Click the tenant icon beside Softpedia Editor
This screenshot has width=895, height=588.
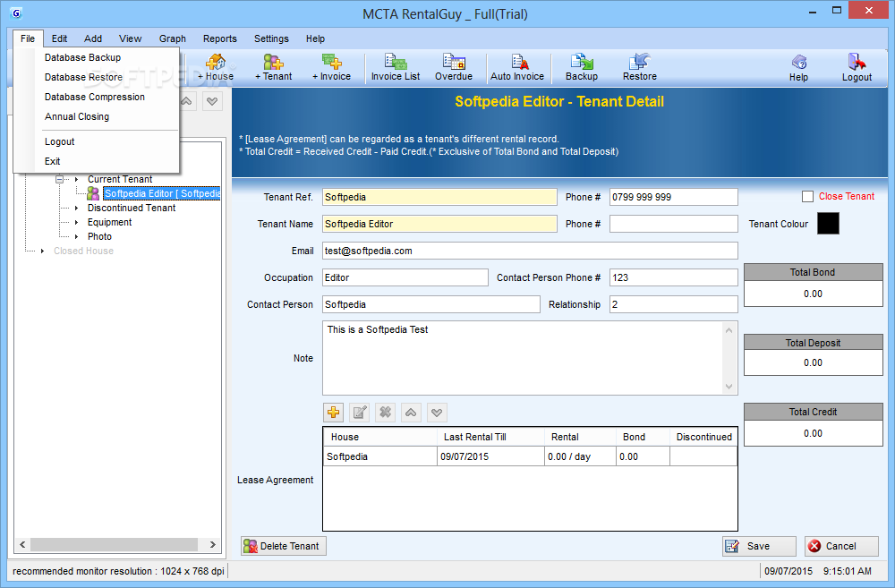coord(93,193)
